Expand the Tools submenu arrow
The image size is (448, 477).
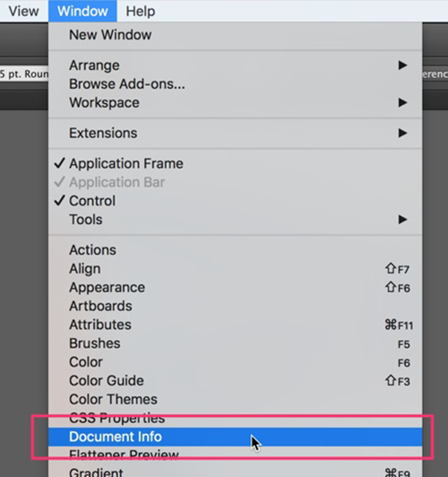(x=402, y=220)
